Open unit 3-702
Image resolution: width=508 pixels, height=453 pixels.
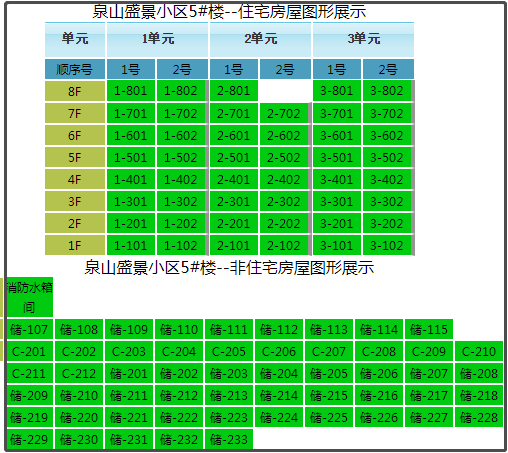click(387, 114)
